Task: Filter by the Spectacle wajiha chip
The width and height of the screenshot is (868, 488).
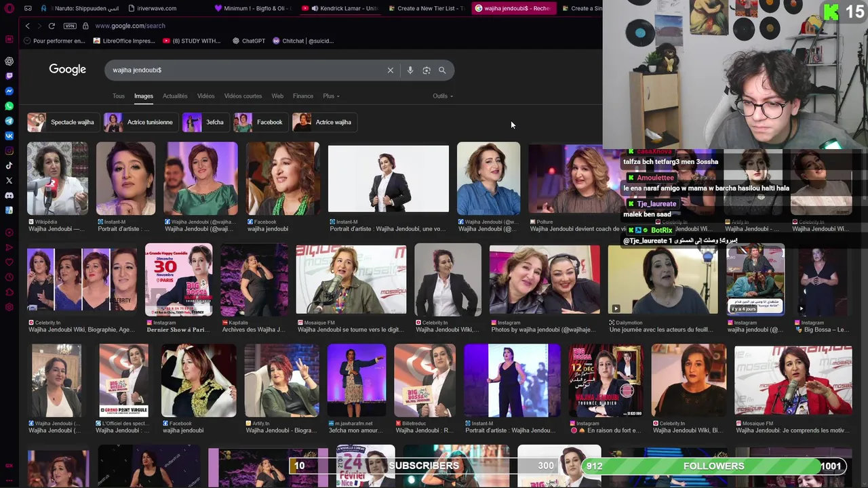Action: [63, 122]
